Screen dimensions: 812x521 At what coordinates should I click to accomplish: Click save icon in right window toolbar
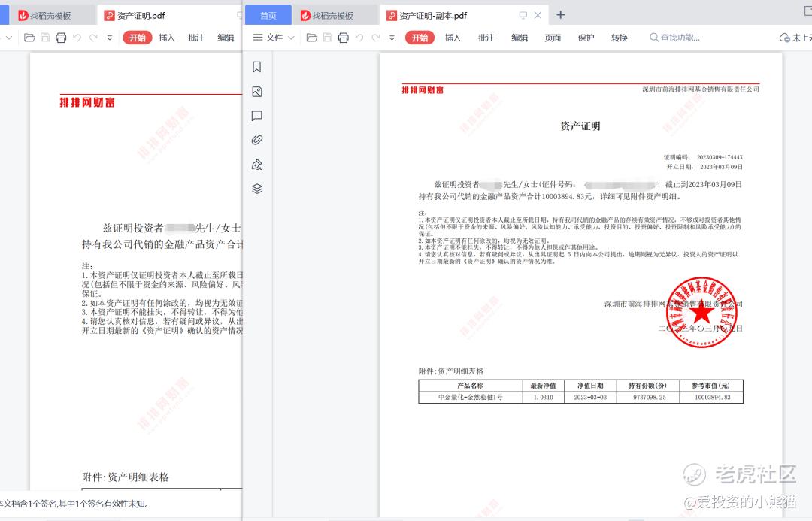[x=327, y=38]
